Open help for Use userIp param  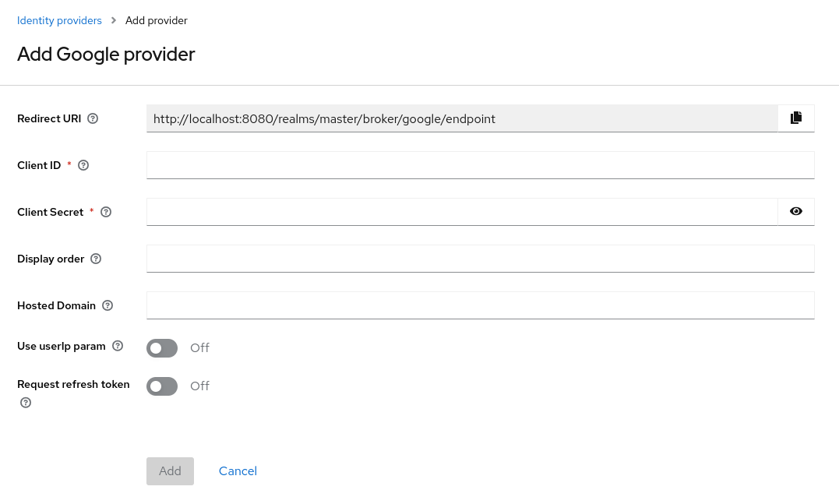point(117,346)
